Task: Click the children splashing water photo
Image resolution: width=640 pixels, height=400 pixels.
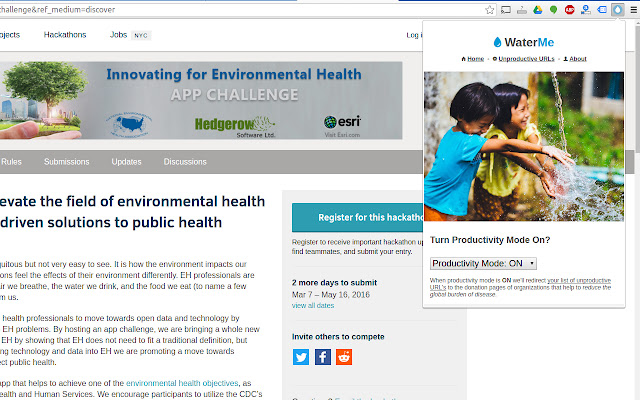Action: (524, 147)
